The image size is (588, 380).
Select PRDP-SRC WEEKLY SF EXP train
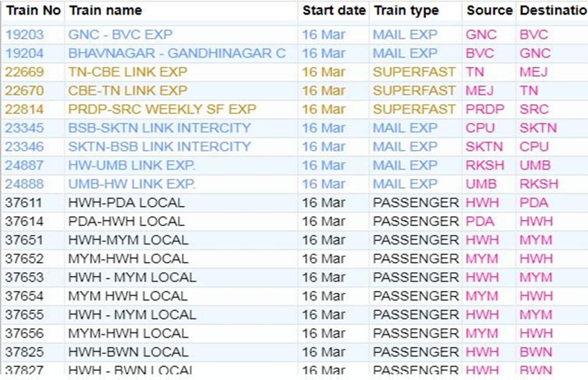pyautogui.click(x=162, y=109)
